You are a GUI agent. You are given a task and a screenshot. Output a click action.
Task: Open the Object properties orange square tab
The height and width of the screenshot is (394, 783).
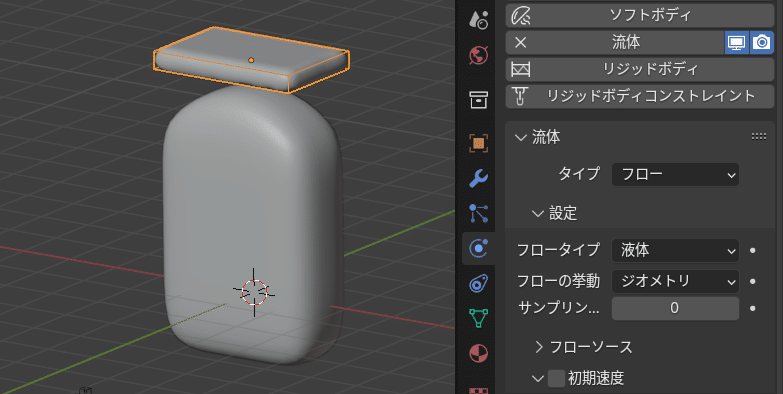click(478, 143)
